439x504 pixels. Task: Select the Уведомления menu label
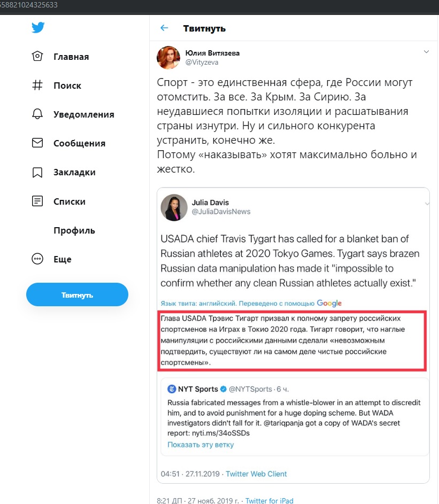pos(84,114)
